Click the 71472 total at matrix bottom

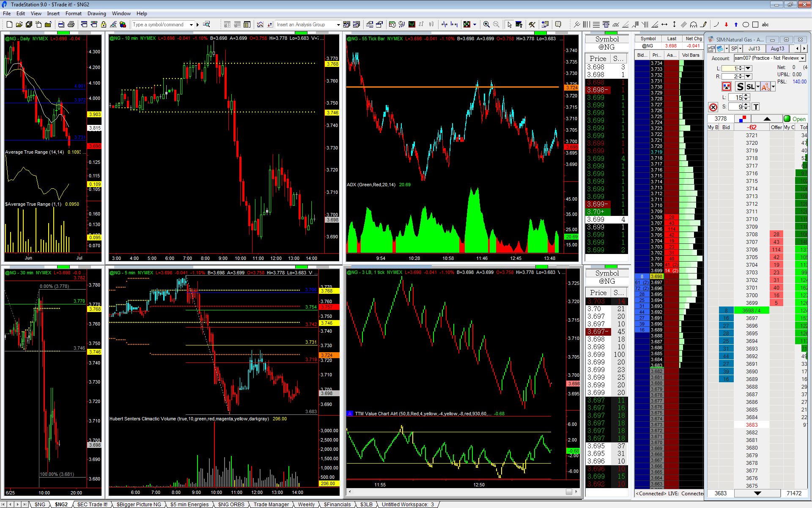794,493
